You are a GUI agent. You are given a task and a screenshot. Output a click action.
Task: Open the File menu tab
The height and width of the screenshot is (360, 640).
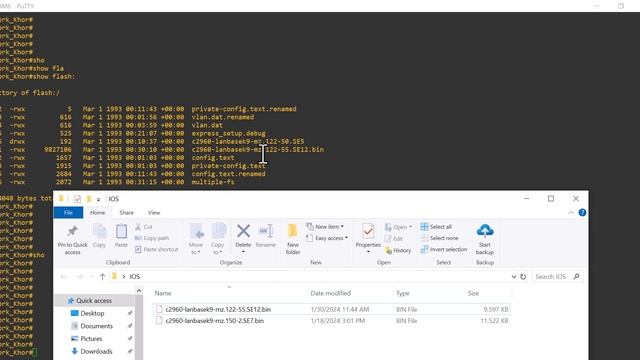pos(68,213)
